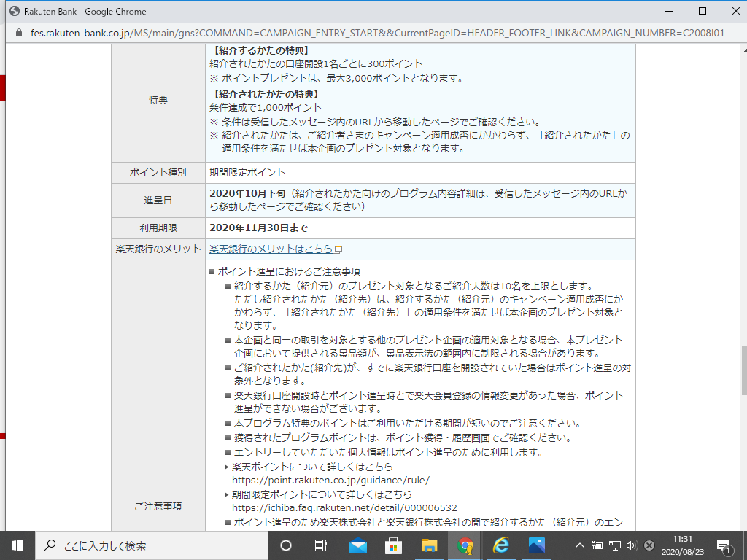This screenshot has width=747, height=560.
Task: Click the 楽天ポイントについて詳しくはこちら text
Action: click(x=312, y=467)
